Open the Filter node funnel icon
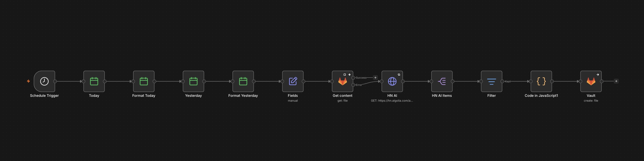Image resolution: width=644 pixels, height=161 pixels. click(492, 81)
